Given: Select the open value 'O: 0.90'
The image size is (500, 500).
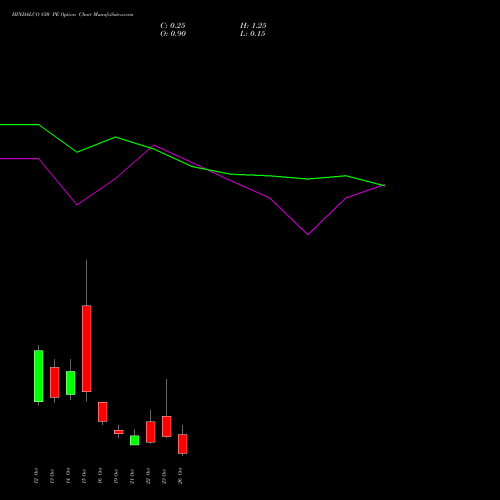Looking at the screenshot, I should 173,34.
